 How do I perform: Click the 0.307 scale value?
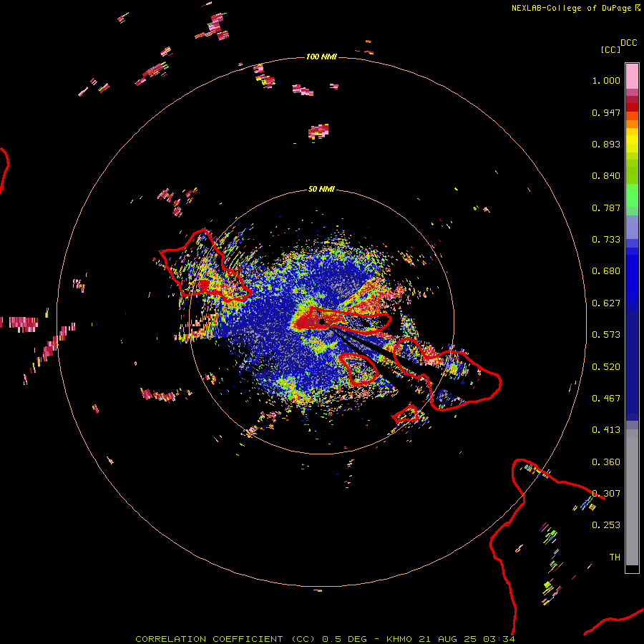[606, 494]
